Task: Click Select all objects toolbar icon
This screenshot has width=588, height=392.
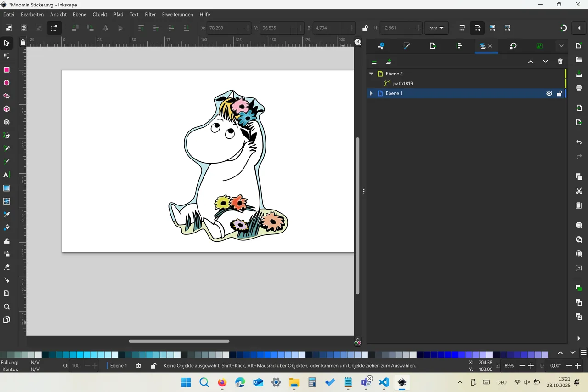Action: click(x=9, y=28)
